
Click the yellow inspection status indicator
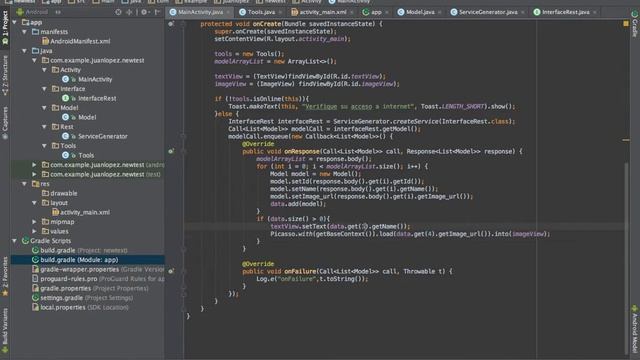coord(626,24)
